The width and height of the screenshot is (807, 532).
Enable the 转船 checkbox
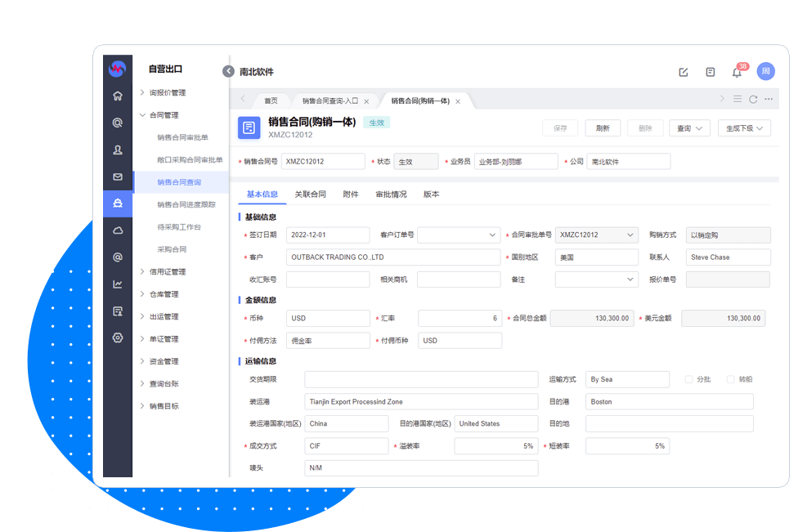(730, 379)
